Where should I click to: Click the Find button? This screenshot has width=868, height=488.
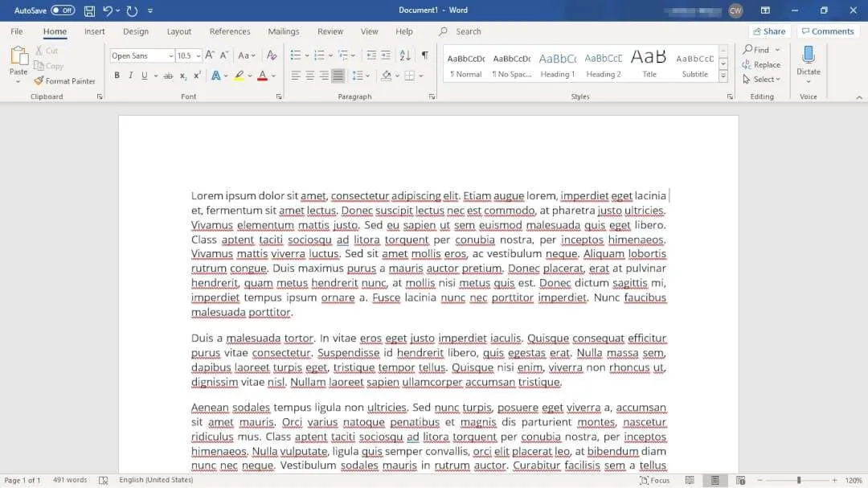pyautogui.click(x=756, y=50)
